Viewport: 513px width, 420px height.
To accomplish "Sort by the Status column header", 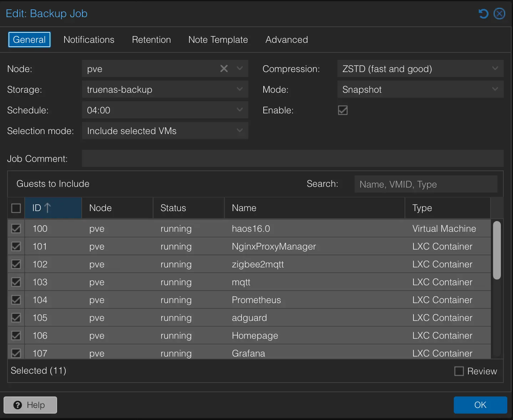I will pos(189,208).
